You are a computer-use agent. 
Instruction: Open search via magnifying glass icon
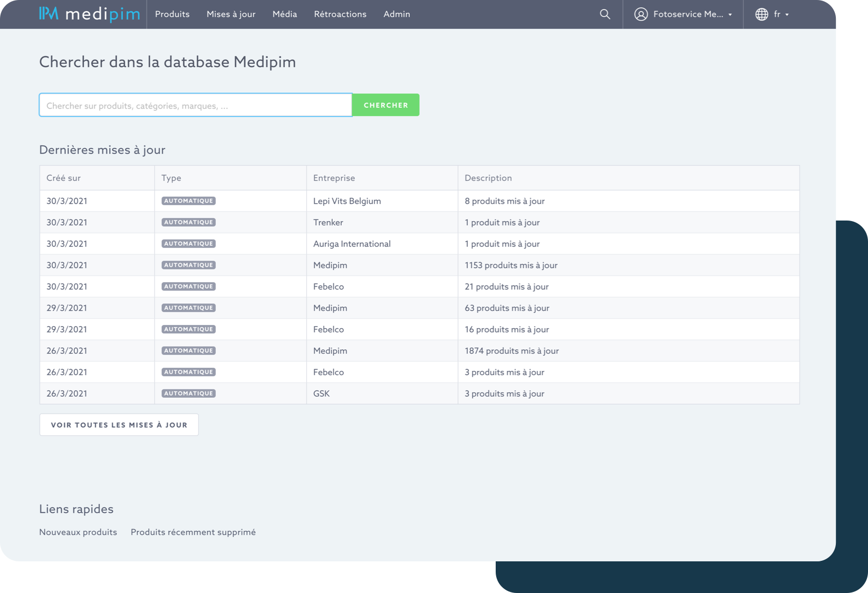(605, 14)
